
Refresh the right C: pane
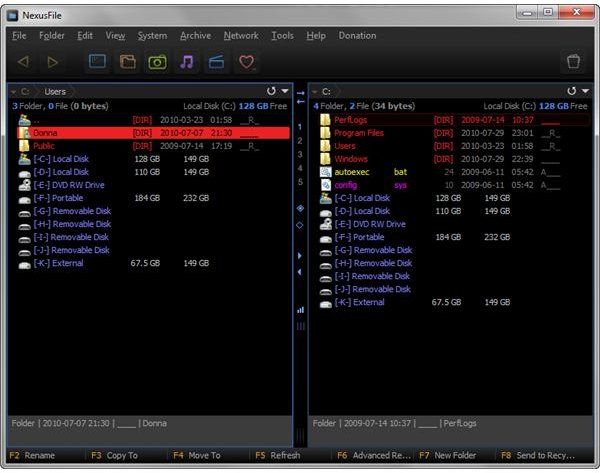point(571,91)
